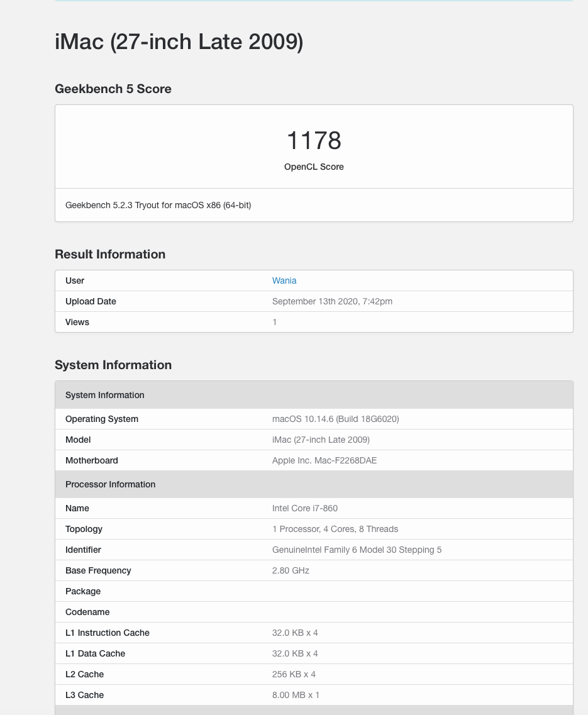
Task: Click the OpenCL Score label
Action: tap(314, 167)
